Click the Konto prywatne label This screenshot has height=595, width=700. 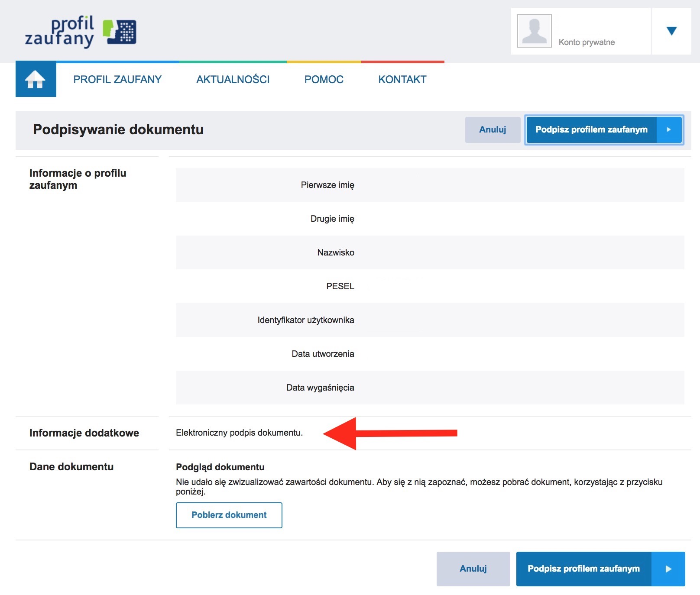tap(587, 42)
